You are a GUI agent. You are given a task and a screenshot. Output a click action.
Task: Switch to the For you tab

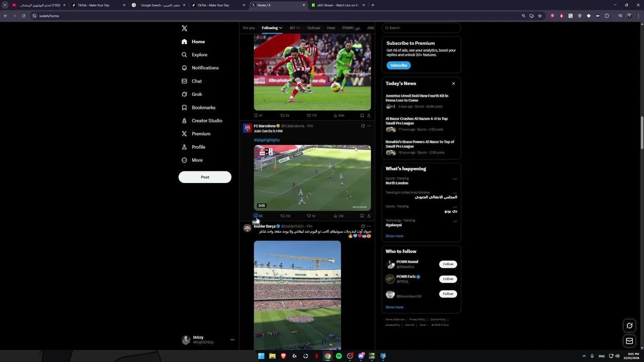[x=249, y=28]
